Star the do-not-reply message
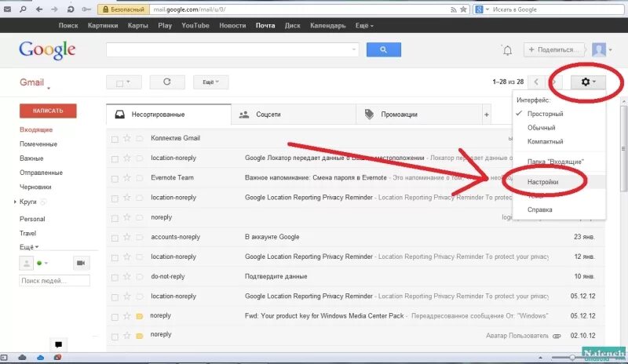This screenshot has height=364, width=628. coord(127,276)
